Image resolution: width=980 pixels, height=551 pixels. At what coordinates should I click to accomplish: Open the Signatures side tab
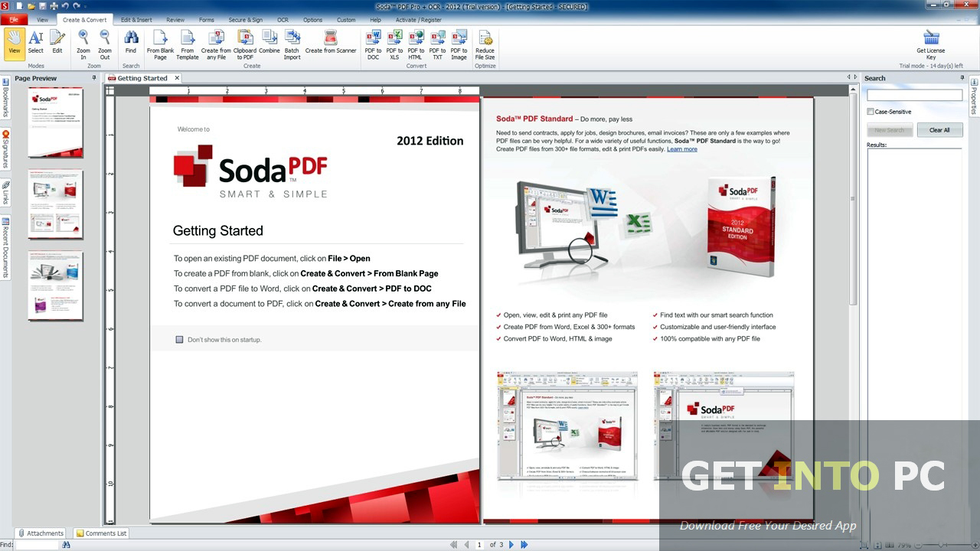point(5,148)
